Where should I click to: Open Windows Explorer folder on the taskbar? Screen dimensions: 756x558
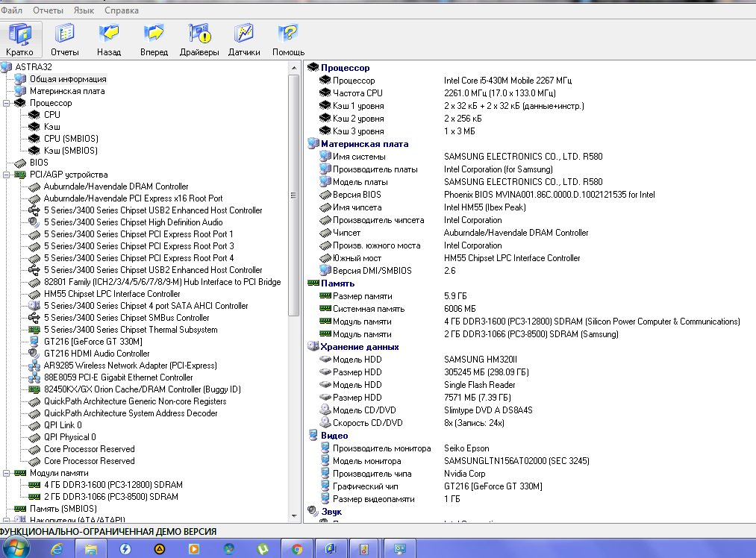click(90, 549)
